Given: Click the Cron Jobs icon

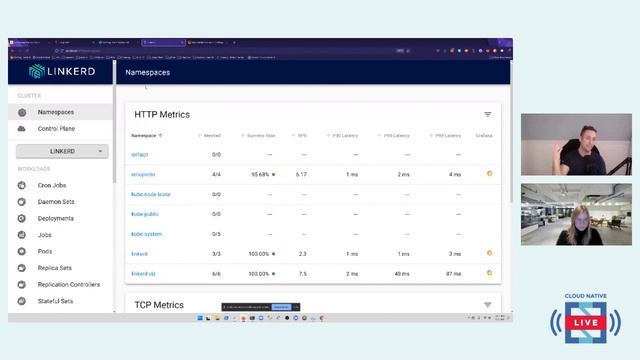Looking at the screenshot, I should (x=22, y=185).
